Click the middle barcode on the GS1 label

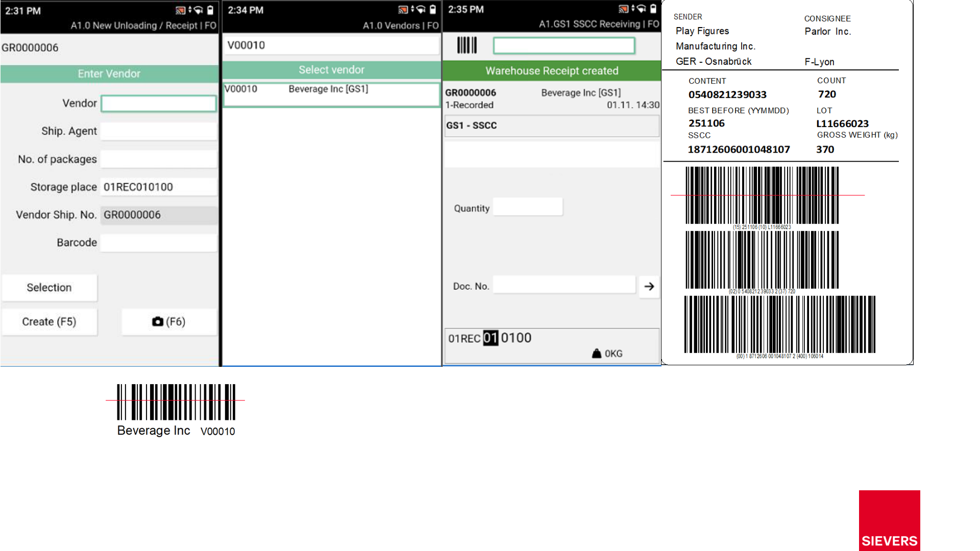pyautogui.click(x=762, y=260)
